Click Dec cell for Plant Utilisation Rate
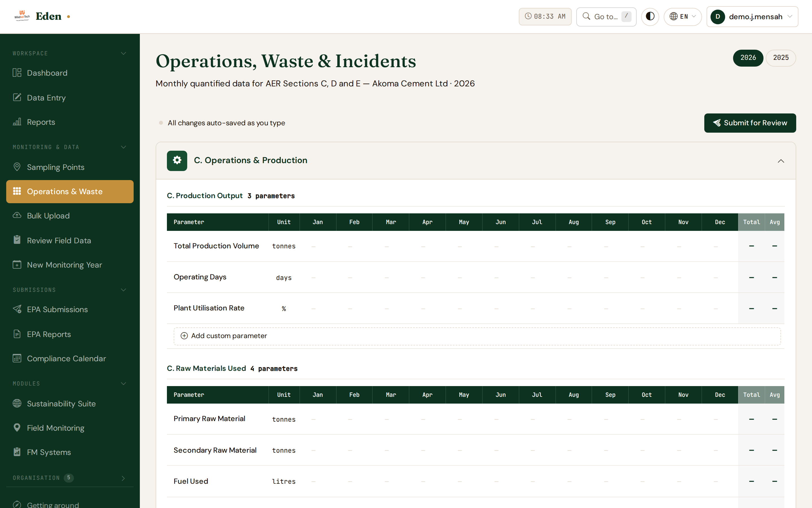 click(720, 308)
